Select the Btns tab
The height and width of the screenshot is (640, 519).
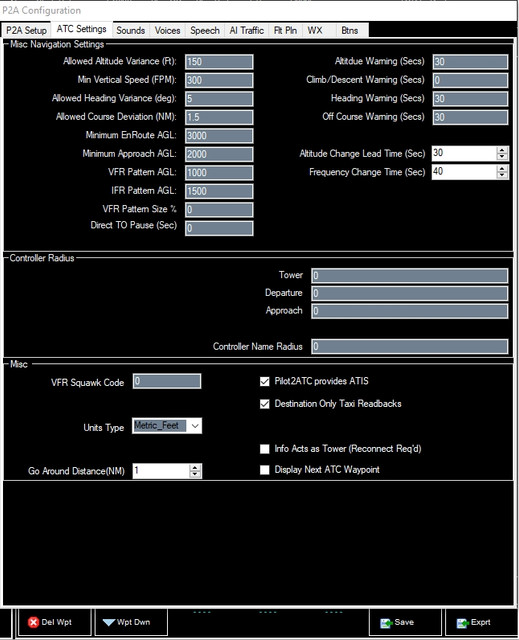pyautogui.click(x=350, y=30)
